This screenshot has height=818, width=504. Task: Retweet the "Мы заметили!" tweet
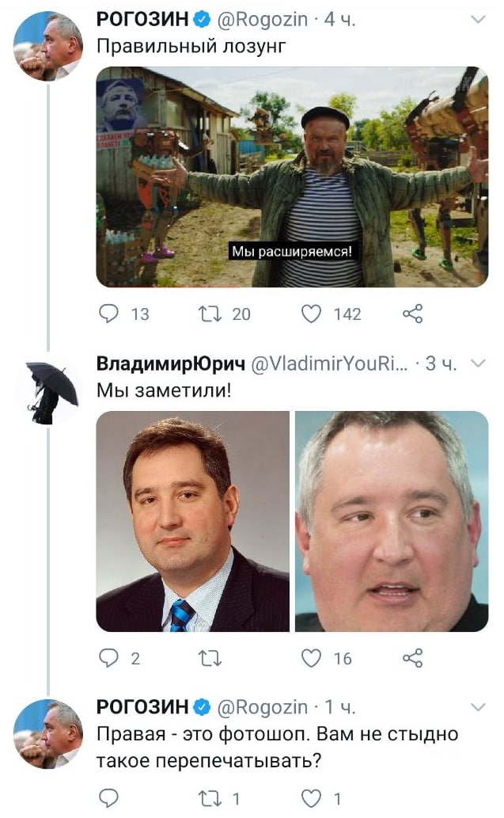(x=210, y=658)
